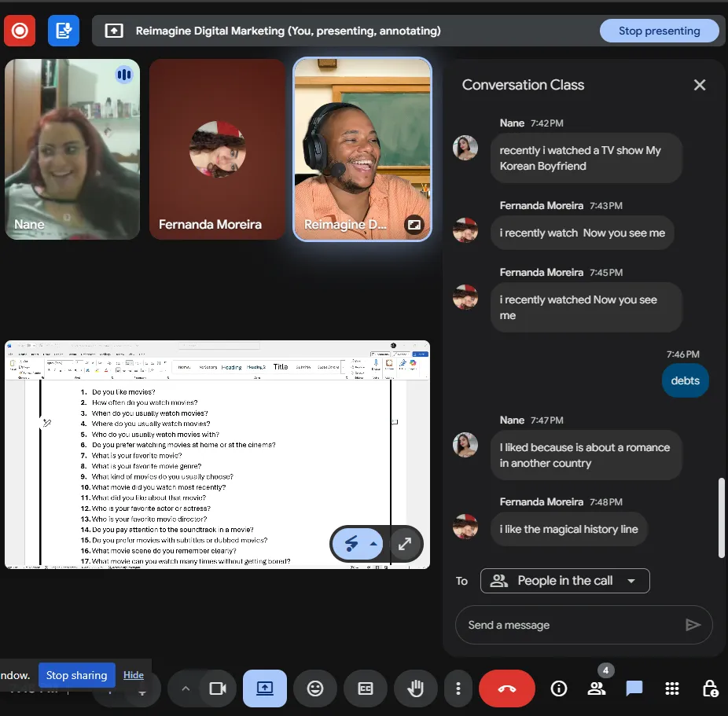This screenshot has width=728, height=716.
Task: Click question 'What movie did you watch most recently?'
Action: click(158, 487)
